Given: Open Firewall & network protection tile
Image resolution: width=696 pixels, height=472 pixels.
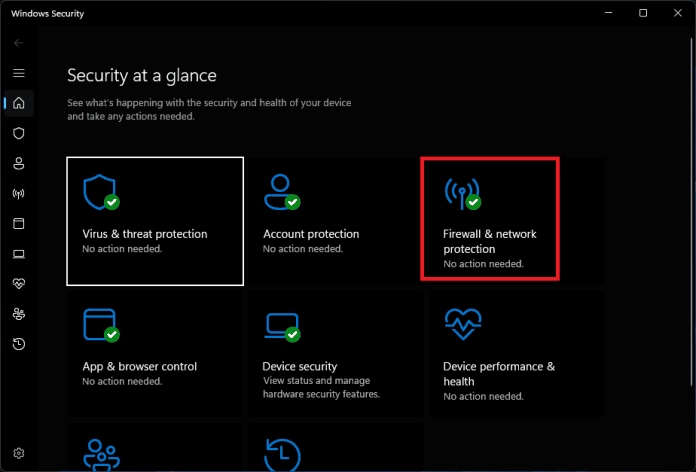Looking at the screenshot, I should [x=490, y=220].
